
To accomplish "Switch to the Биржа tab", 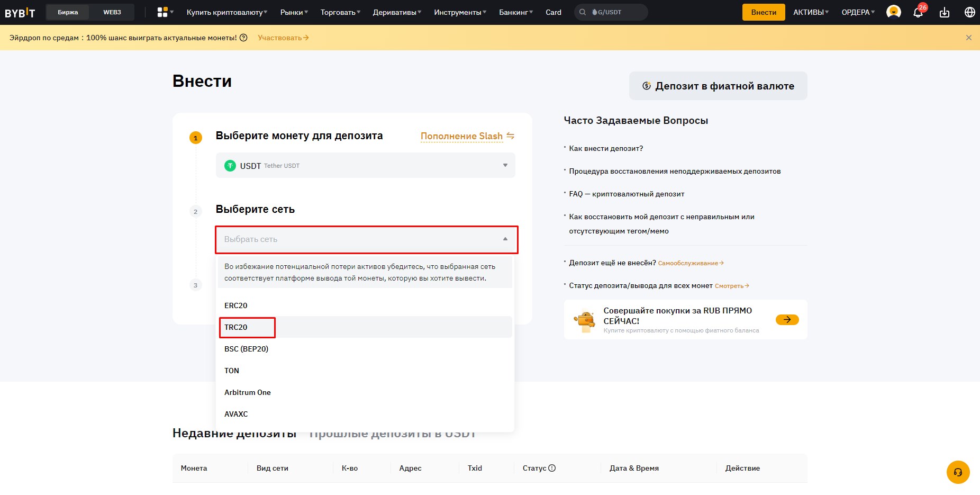I will pos(68,12).
